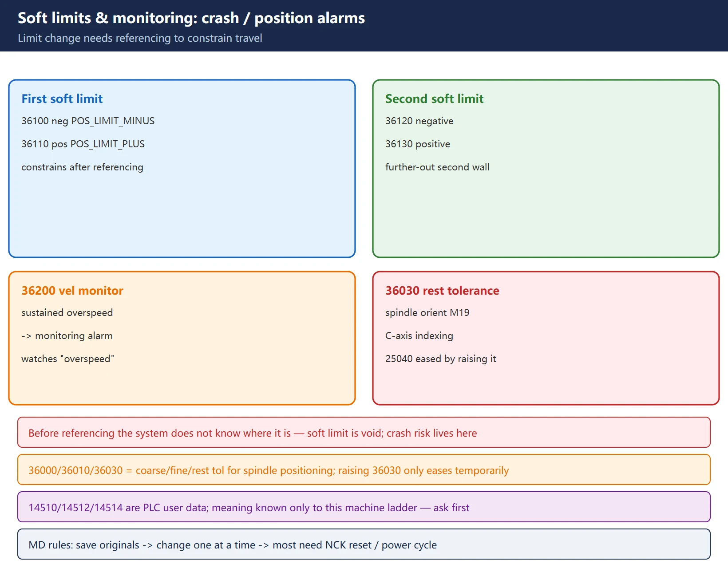Select 'constrains after referencing' text
Screen dimensions: 728x568
click(x=82, y=167)
